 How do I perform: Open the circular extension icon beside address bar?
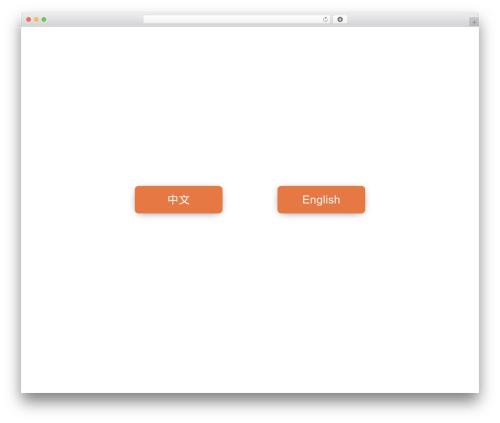pyautogui.click(x=340, y=19)
